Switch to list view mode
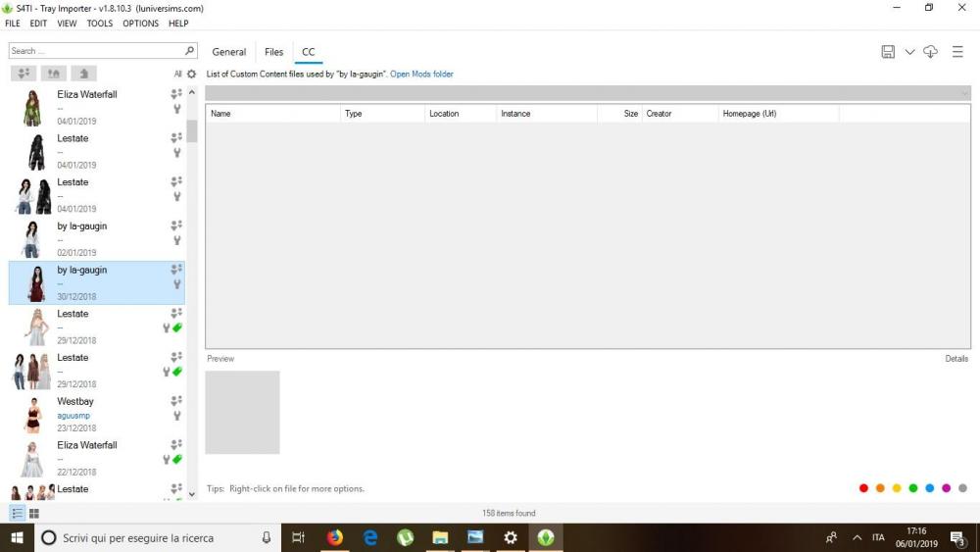This screenshot has height=552, width=980. (17, 513)
